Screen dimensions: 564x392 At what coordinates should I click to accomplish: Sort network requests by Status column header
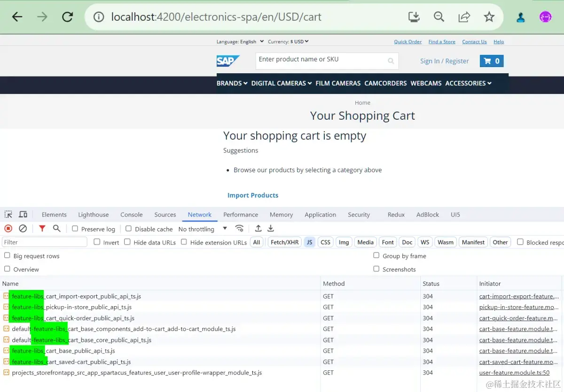(x=448, y=284)
